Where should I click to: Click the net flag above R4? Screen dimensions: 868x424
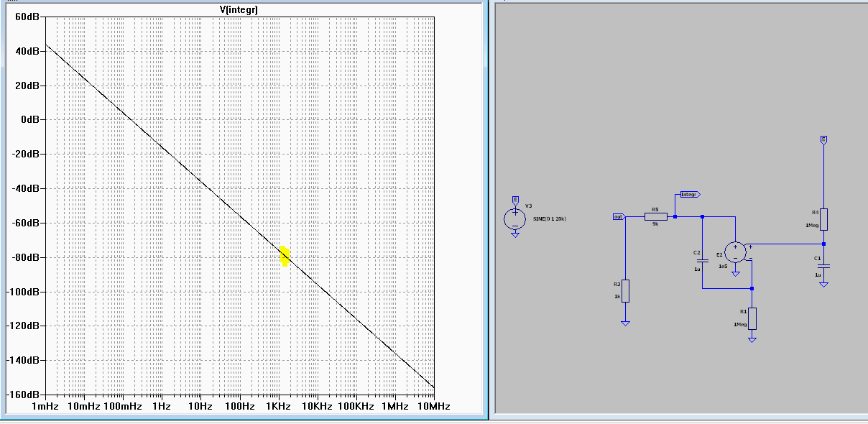824,139
